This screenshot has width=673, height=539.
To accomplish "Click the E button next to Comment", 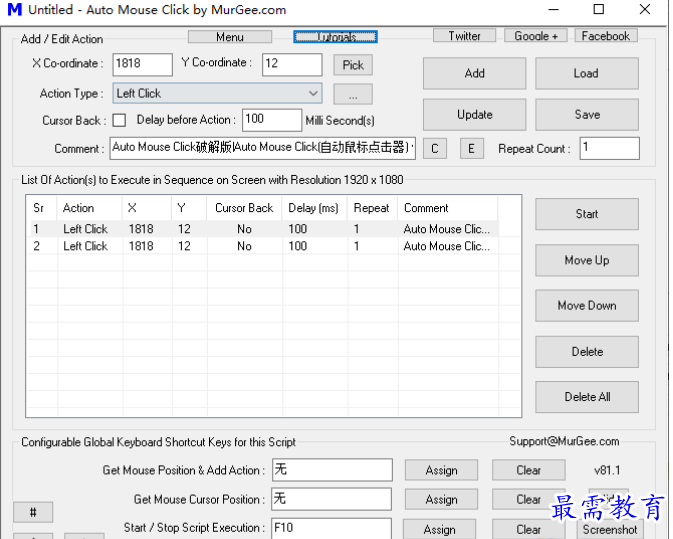I will click(x=471, y=148).
